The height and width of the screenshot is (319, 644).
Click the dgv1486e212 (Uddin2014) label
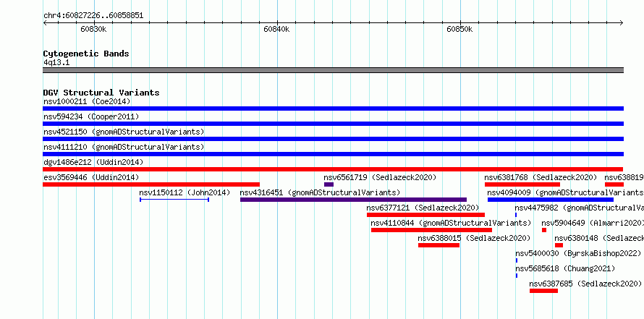point(93,162)
